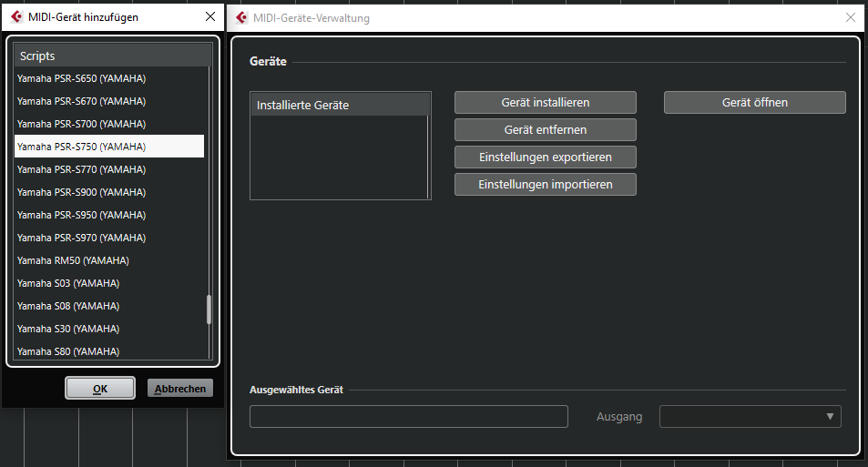Click Einstellungen exportieren button

pos(546,157)
